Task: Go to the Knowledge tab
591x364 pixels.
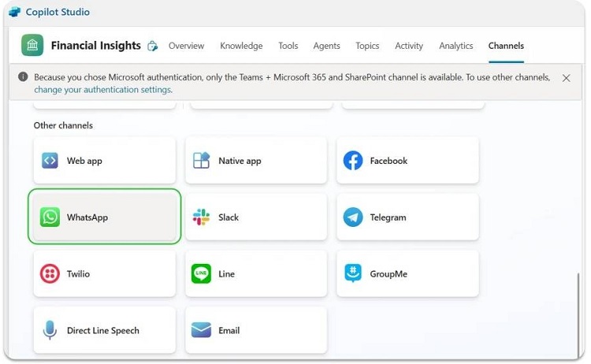Action: click(241, 46)
